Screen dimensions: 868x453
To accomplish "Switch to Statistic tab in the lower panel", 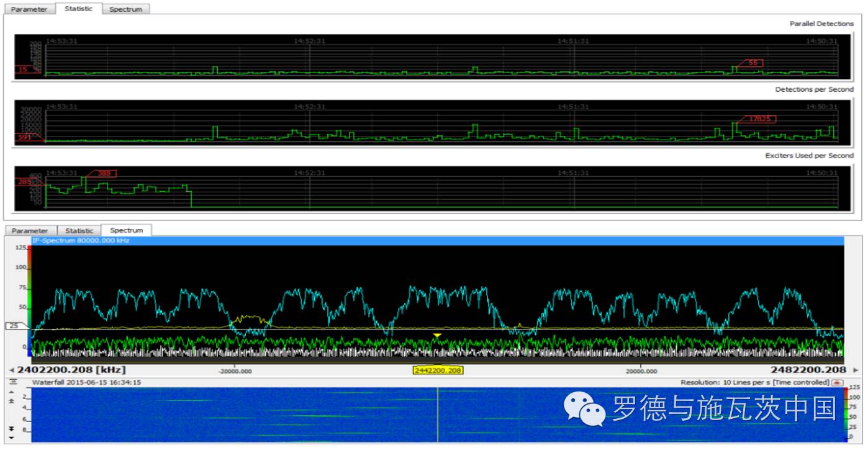I will tap(79, 230).
